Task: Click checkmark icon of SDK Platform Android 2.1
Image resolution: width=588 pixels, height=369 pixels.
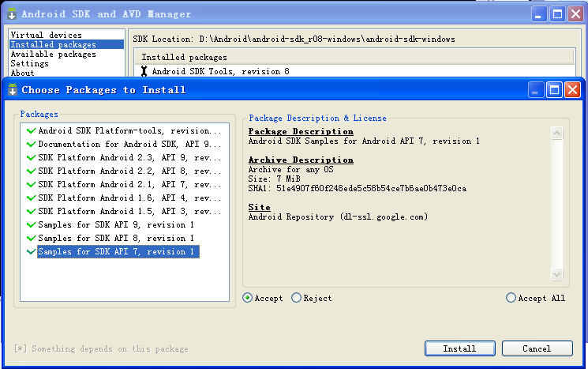Action: click(x=31, y=185)
